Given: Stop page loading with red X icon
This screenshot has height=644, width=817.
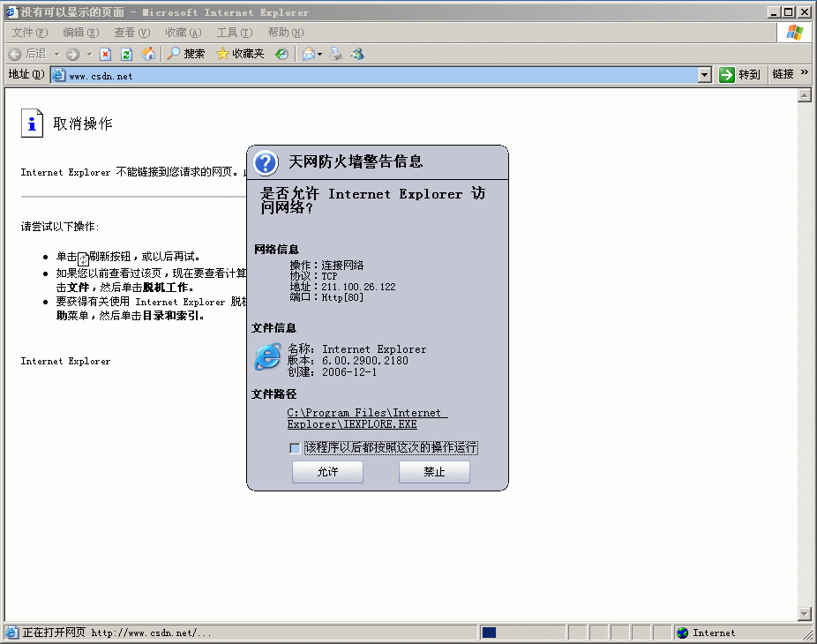Looking at the screenshot, I should point(106,54).
